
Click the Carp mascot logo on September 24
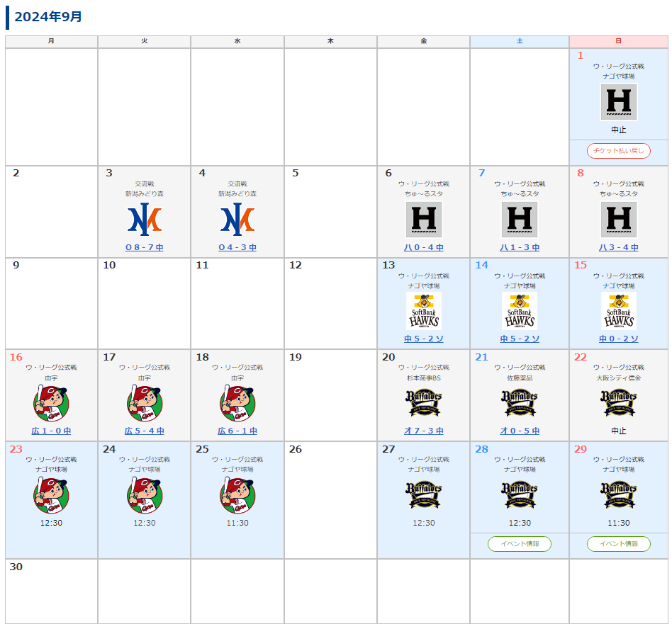(145, 495)
